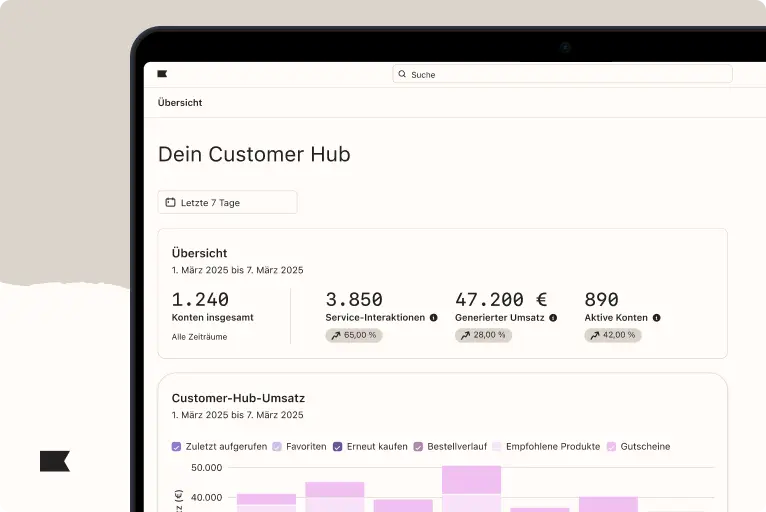The width and height of the screenshot is (766, 512).
Task: Click info icon beside Aktive Konten
Action: [656, 318]
